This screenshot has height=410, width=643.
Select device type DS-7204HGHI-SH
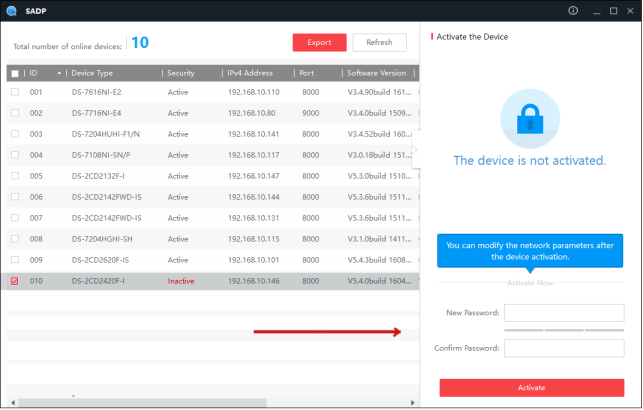click(x=102, y=238)
